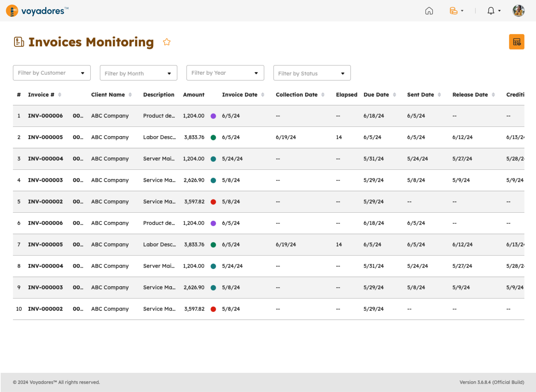This screenshot has width=536, height=392.
Task: Open INV-000002 in row 10
Action: (x=45, y=309)
